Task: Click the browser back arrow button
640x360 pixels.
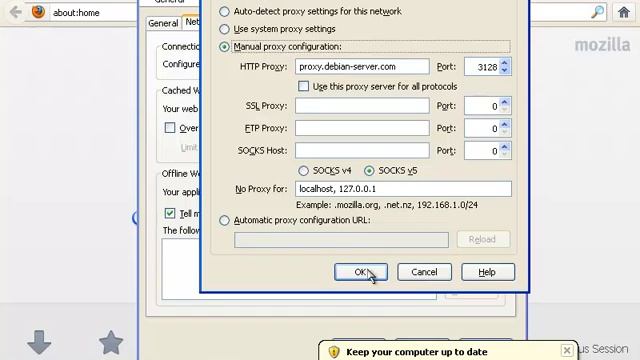Action: point(16,12)
